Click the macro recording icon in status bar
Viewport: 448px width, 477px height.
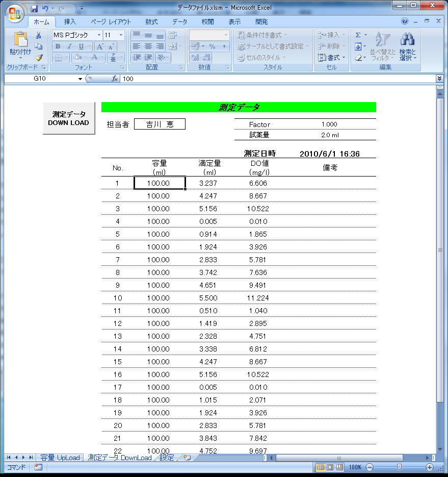(38, 467)
